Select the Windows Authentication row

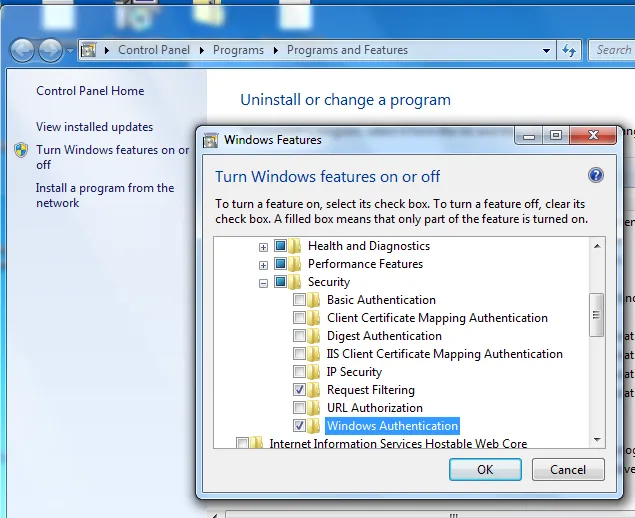point(392,426)
